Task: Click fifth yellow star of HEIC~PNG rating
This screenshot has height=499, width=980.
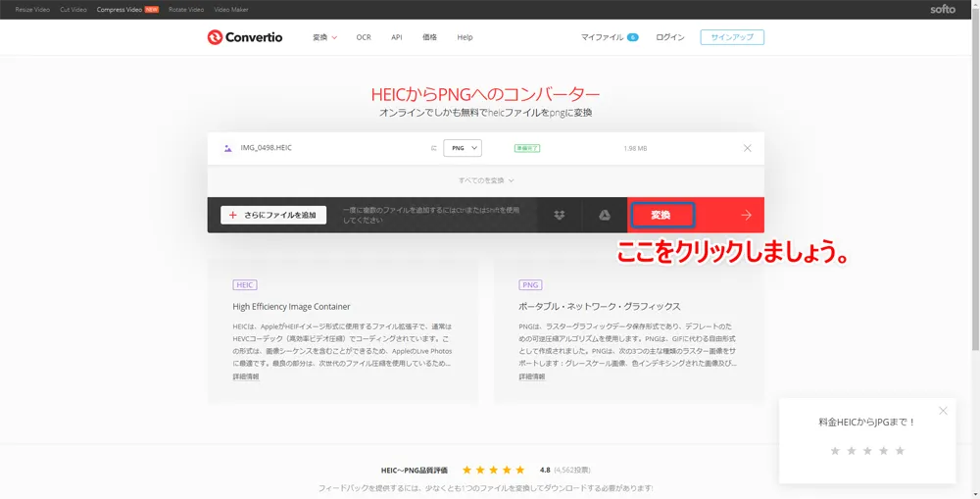Action: click(x=520, y=470)
